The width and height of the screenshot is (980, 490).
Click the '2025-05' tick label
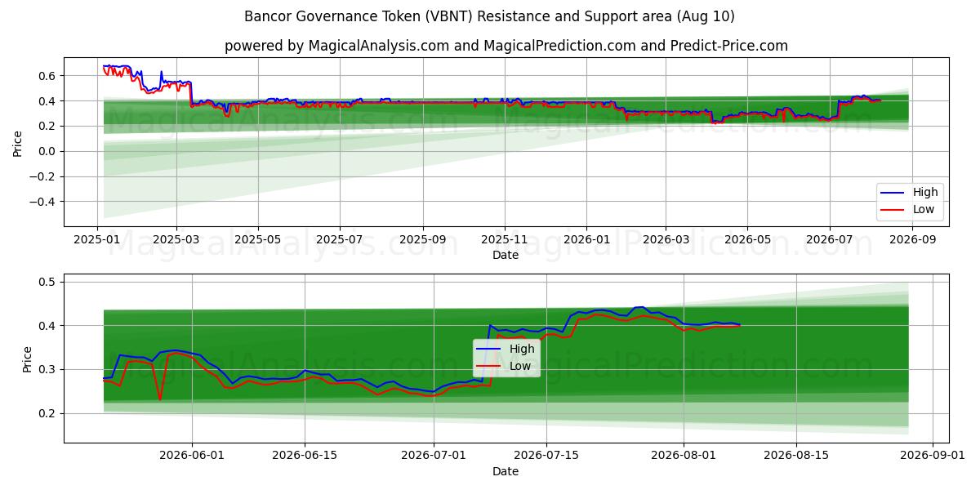click(258, 239)
